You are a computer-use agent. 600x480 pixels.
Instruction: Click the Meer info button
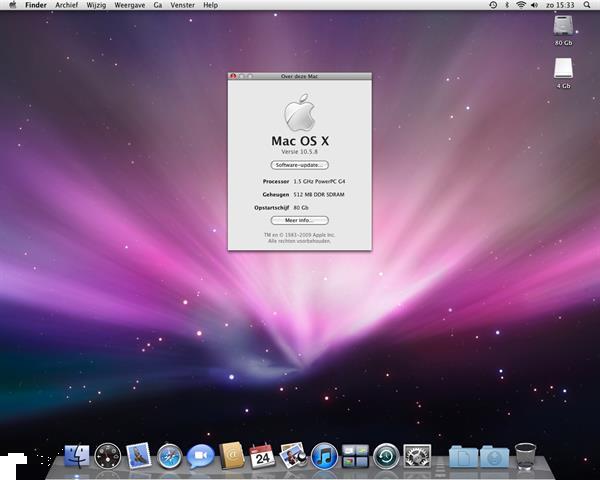(x=300, y=220)
